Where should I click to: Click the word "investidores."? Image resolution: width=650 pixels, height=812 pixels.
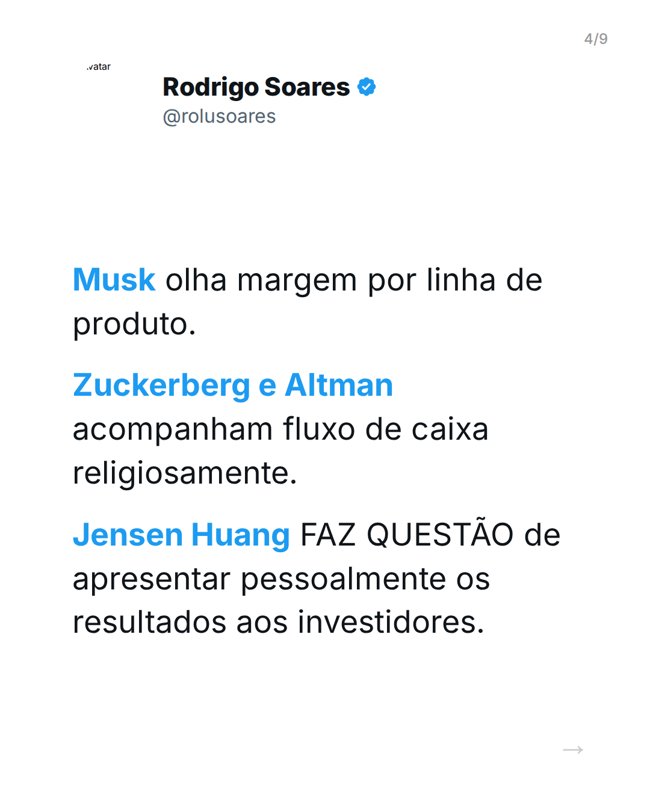[391, 623]
